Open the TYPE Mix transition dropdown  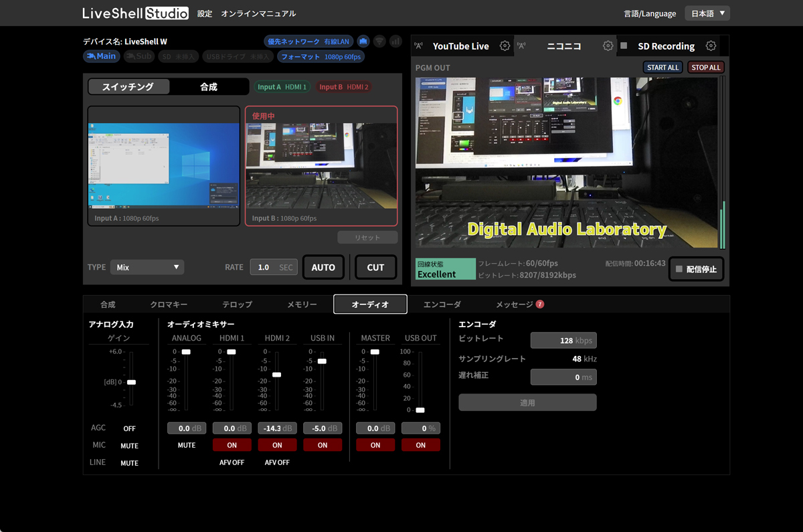pos(147,267)
